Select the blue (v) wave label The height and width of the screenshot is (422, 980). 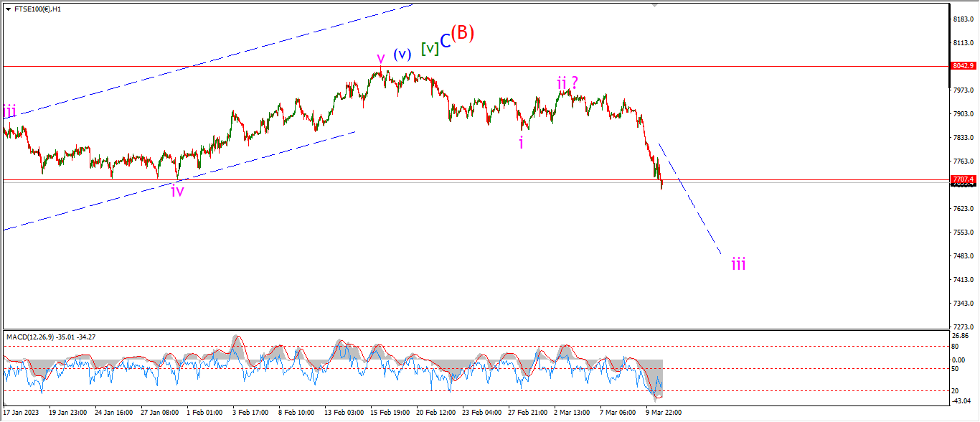click(402, 54)
